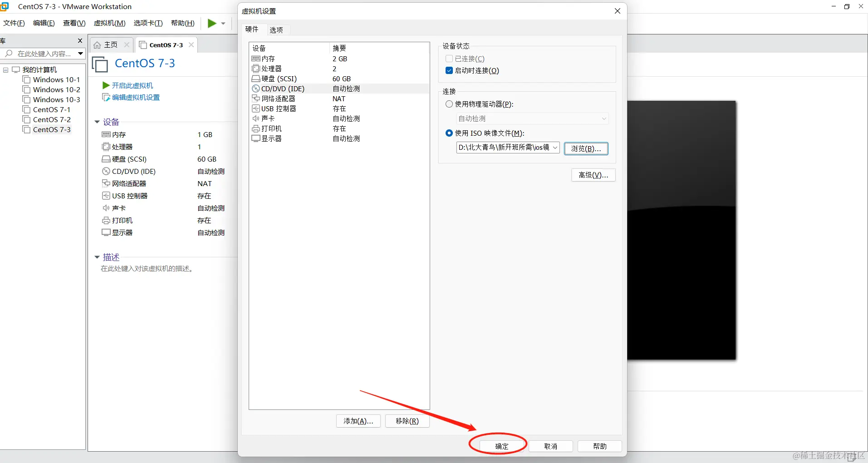Switch to the 选项 tab
The width and height of the screenshot is (868, 463).
276,30
